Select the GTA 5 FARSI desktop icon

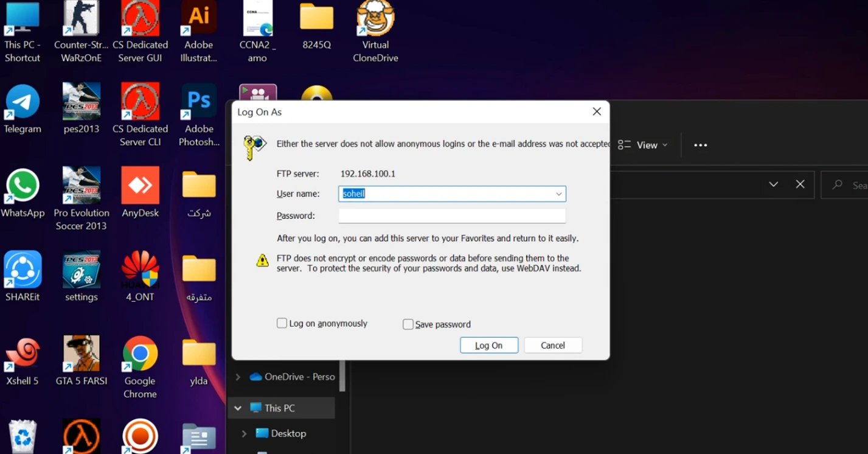click(81, 361)
